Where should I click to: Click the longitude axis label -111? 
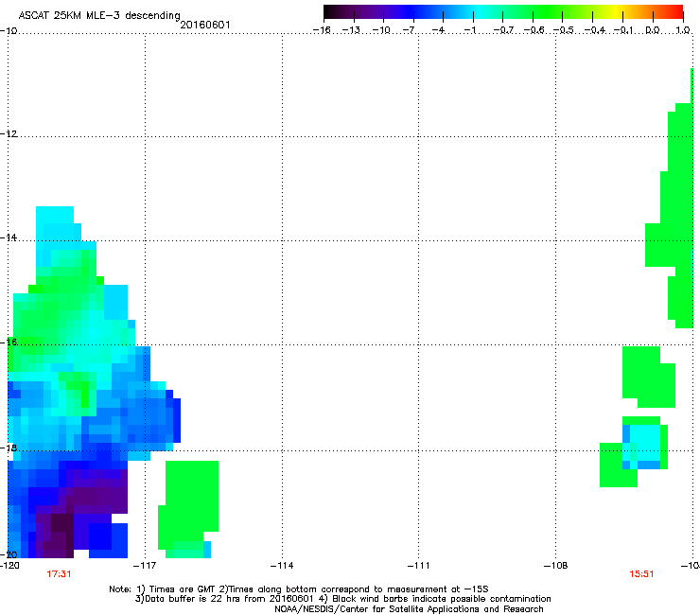pos(418,566)
